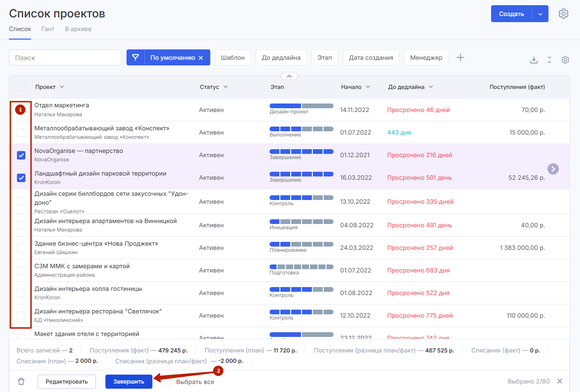Click the collapse rows arrows icon
This screenshot has width=580, height=392.
(549, 60)
